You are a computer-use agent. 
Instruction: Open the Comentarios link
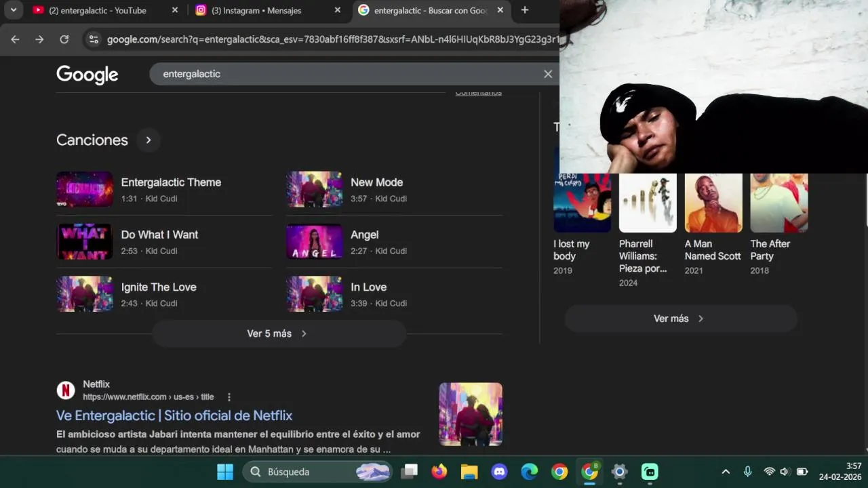(x=478, y=93)
